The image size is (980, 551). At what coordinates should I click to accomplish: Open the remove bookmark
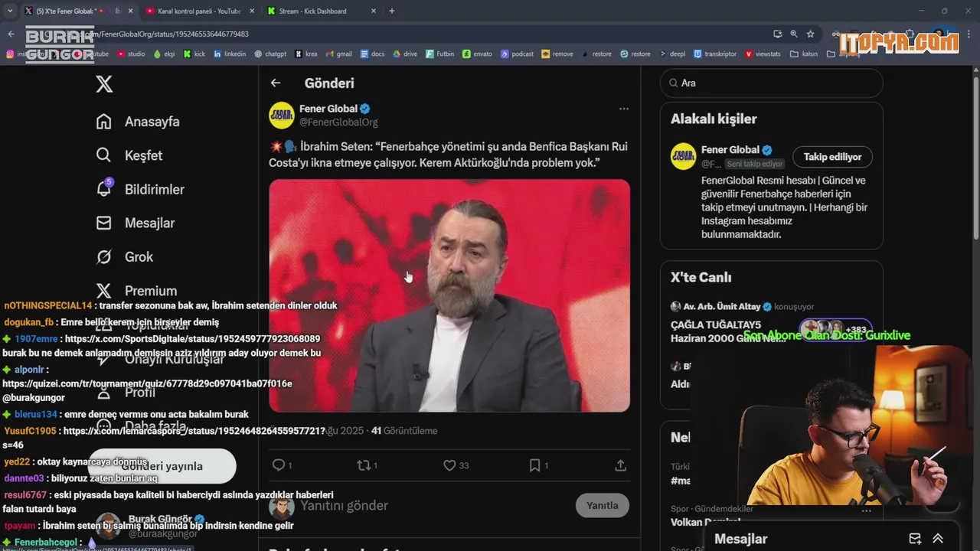click(x=557, y=54)
